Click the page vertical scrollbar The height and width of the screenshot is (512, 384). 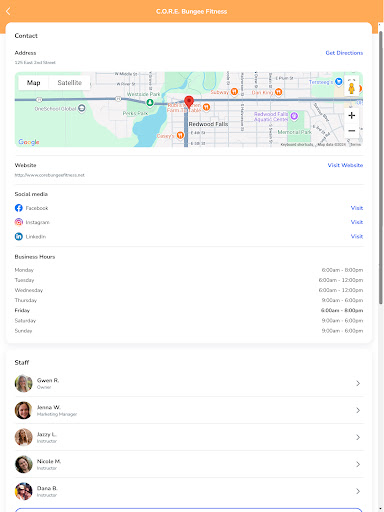tap(381, 167)
